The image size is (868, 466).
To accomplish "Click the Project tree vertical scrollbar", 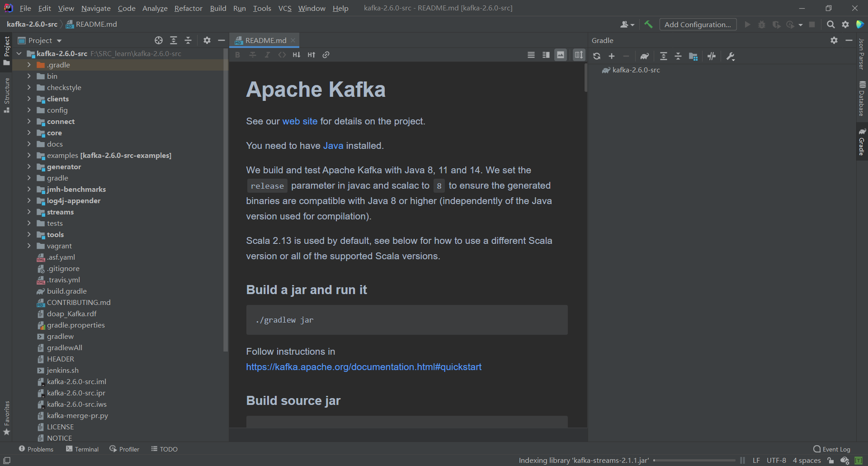I will (x=226, y=200).
